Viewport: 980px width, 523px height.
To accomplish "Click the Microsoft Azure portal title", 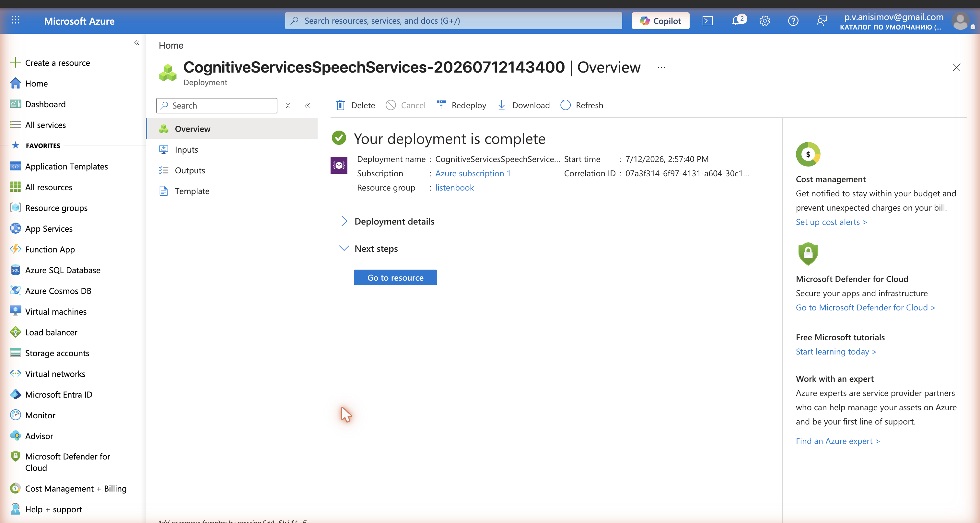I will pos(79,21).
